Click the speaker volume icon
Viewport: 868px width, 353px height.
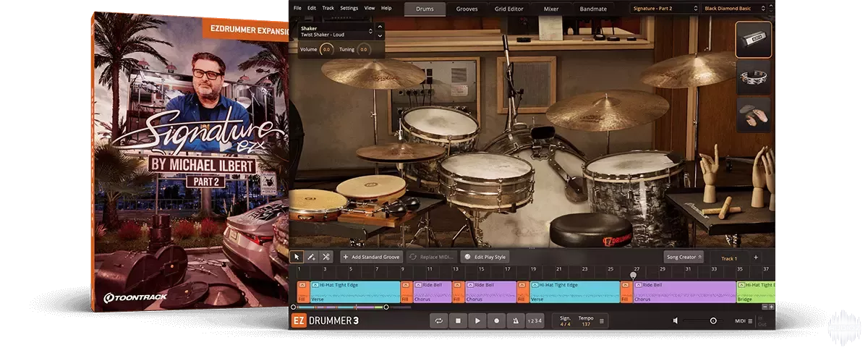(676, 320)
